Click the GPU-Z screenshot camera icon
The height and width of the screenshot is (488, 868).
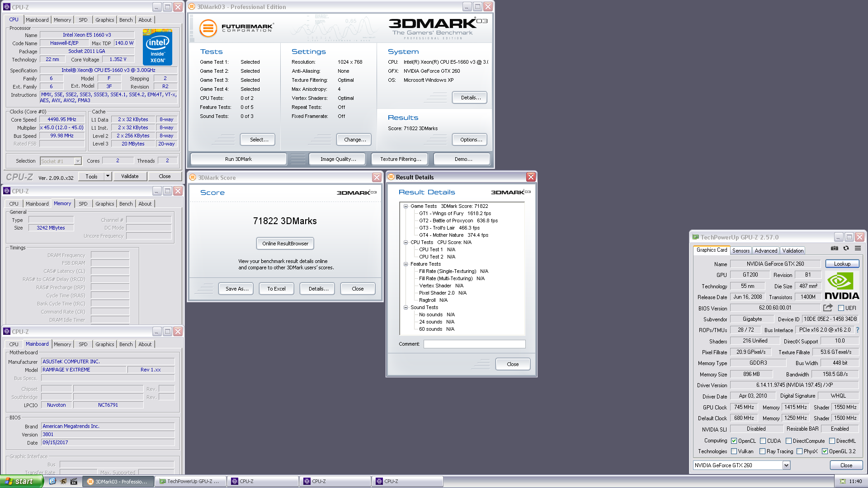tap(835, 248)
